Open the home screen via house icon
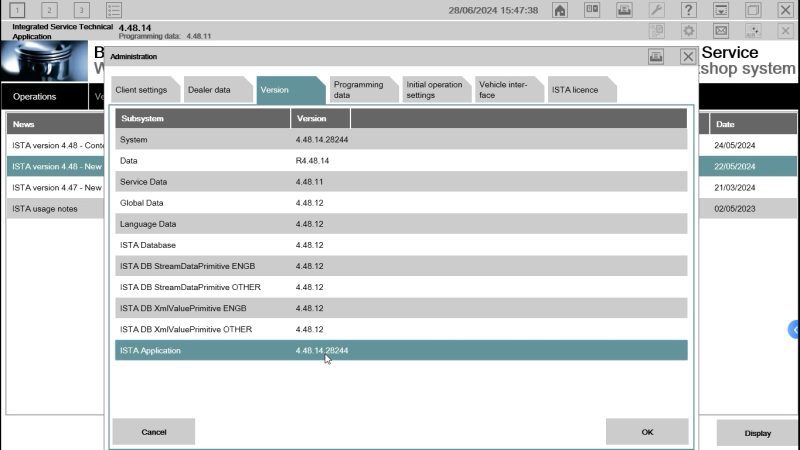Screen dimensions: 800x450 [x=560, y=10]
